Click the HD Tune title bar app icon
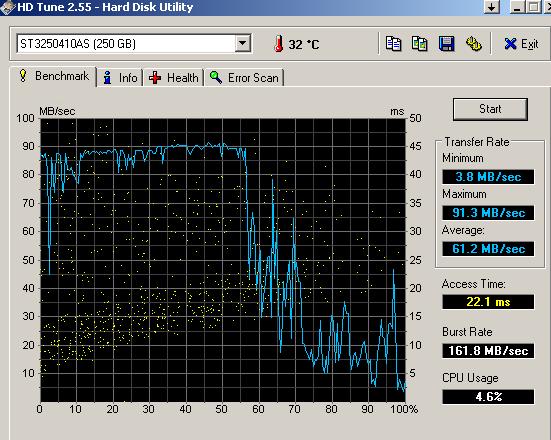Viewport: 551px width, 440px height. point(8,7)
